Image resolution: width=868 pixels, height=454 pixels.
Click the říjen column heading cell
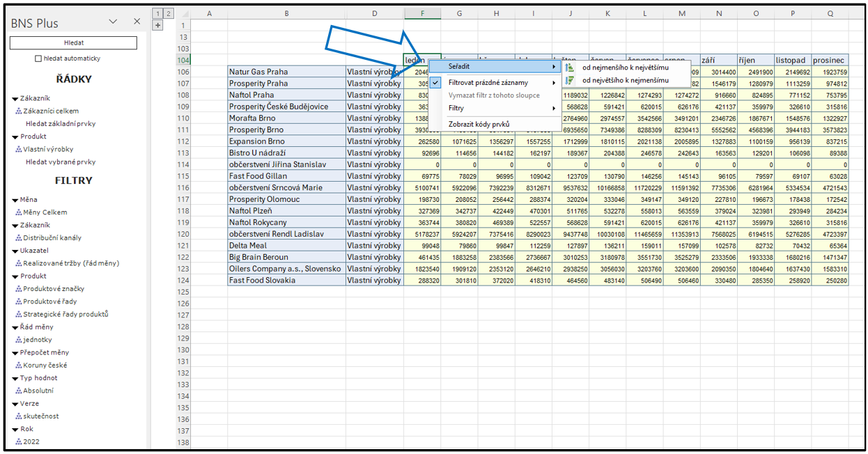(756, 60)
